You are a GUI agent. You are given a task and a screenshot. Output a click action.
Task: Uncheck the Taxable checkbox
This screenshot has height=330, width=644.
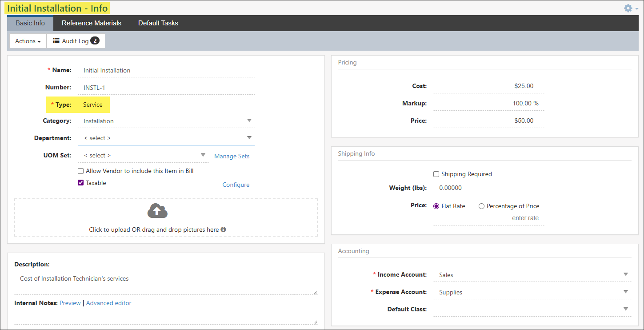coord(80,183)
